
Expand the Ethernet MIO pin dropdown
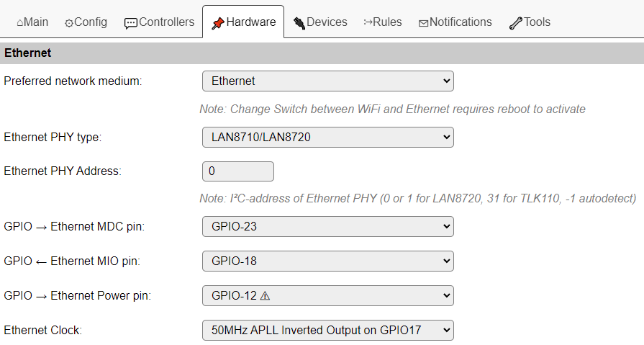click(327, 261)
